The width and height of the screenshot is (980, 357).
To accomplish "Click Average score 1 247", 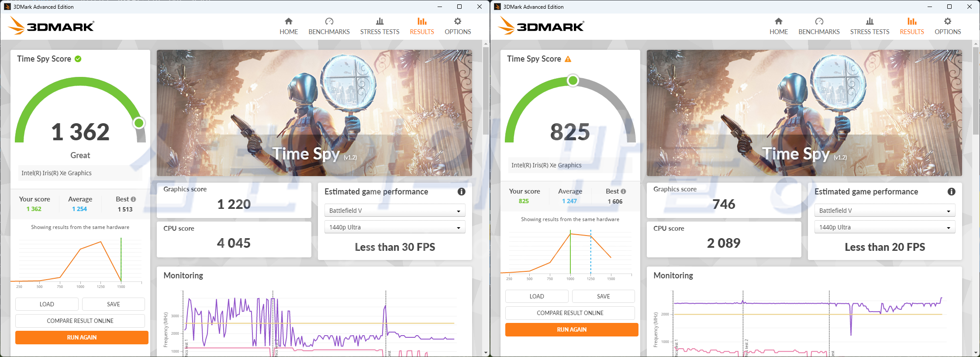I will (569, 201).
